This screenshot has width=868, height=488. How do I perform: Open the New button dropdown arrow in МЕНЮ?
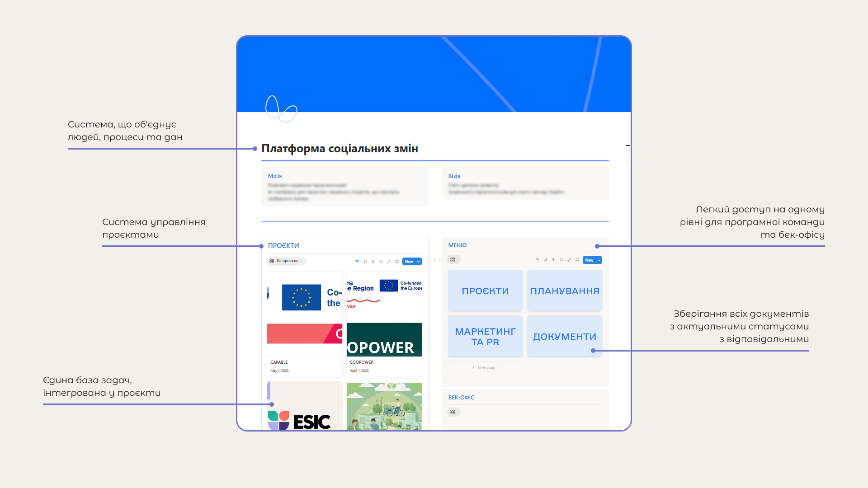pyautogui.click(x=599, y=260)
